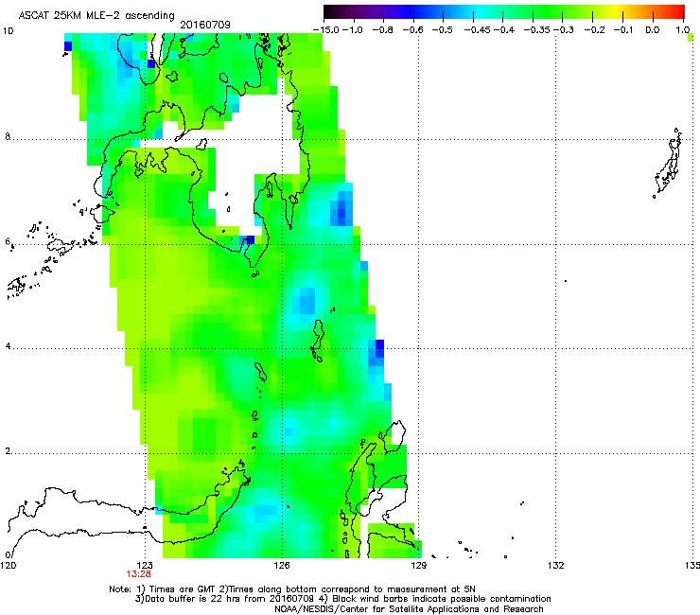
Task: Click the colorbar label "-0.3"
Action: pyautogui.click(x=564, y=30)
